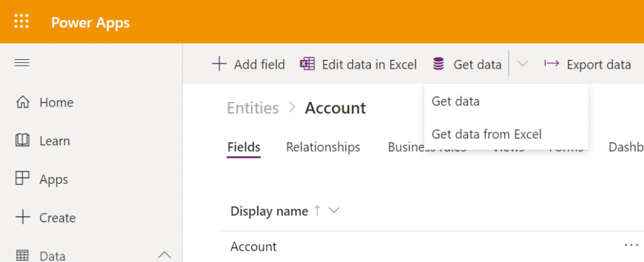
Task: Open the Get data split dropdown arrow
Action: [523, 64]
